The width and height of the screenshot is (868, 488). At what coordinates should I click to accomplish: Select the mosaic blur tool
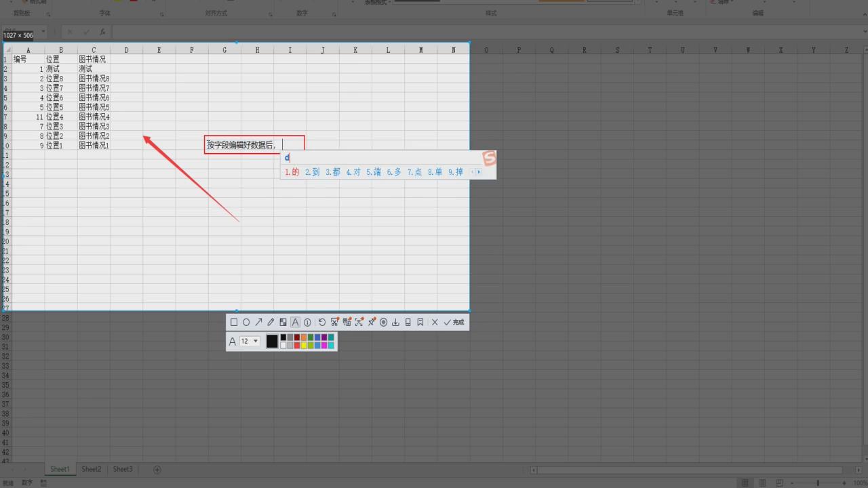coord(283,322)
